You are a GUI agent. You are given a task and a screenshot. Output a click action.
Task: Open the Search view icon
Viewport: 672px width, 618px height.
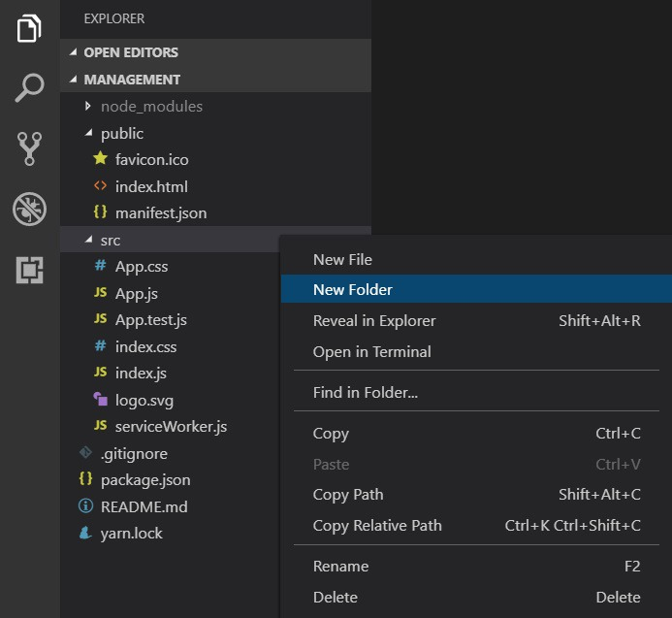pyautogui.click(x=29, y=88)
